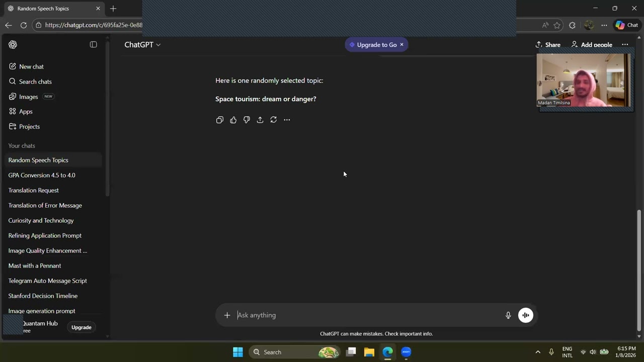This screenshot has height=362, width=644.
Task: Regenerate the response with the retry icon
Action: click(273, 120)
